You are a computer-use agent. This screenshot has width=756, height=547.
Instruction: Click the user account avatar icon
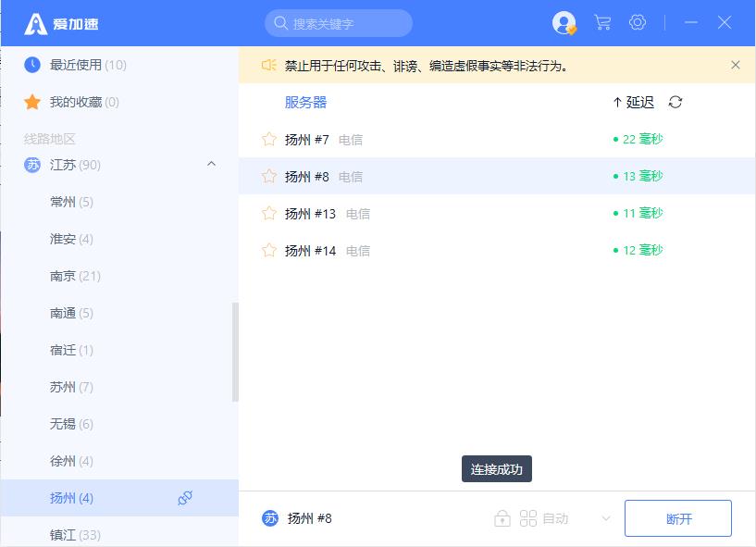[564, 23]
